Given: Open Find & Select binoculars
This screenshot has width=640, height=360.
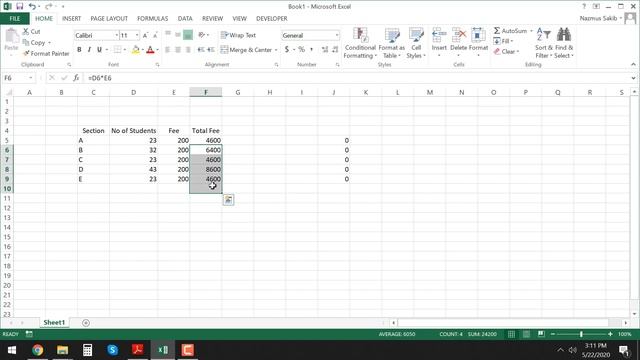Looking at the screenshot, I should pyautogui.click(x=564, y=43).
